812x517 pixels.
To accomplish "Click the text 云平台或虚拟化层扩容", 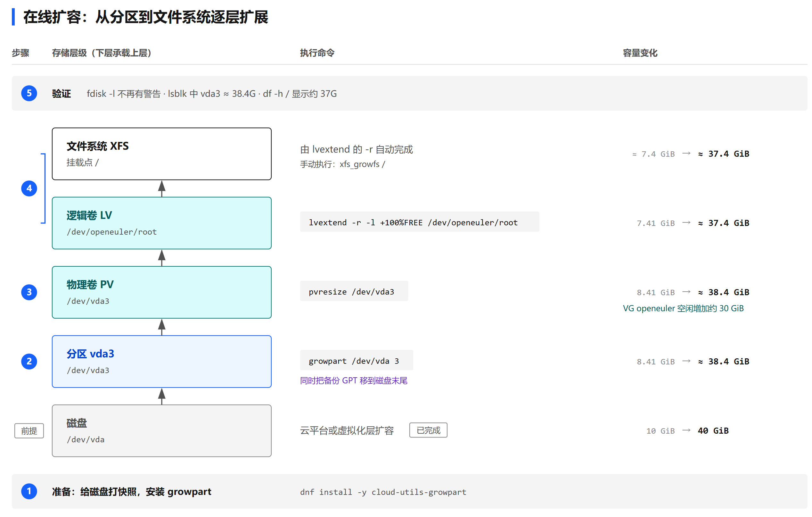I will coord(347,430).
